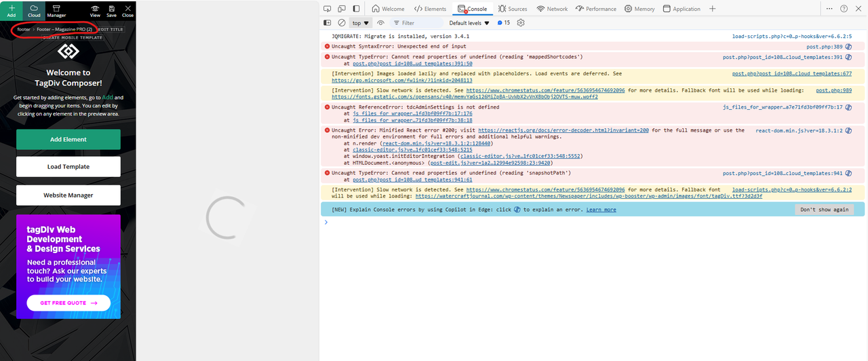Open the react-dom.min.js?ver=18.3.1:2 source link

coord(800,130)
